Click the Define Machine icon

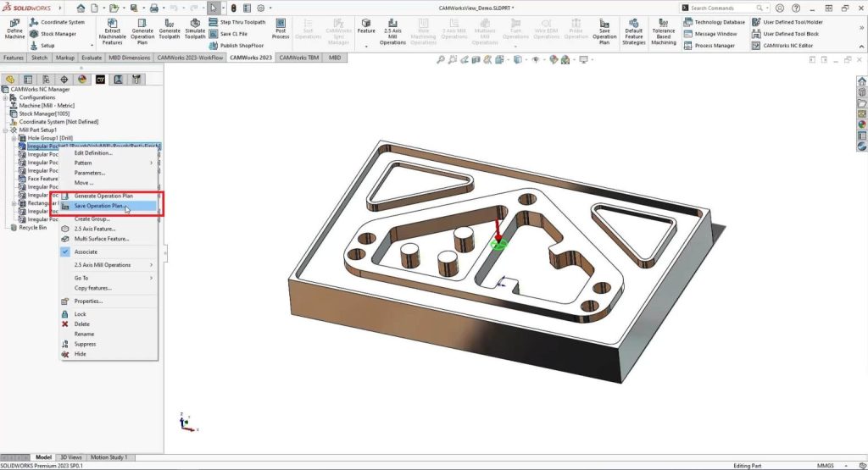14,29
